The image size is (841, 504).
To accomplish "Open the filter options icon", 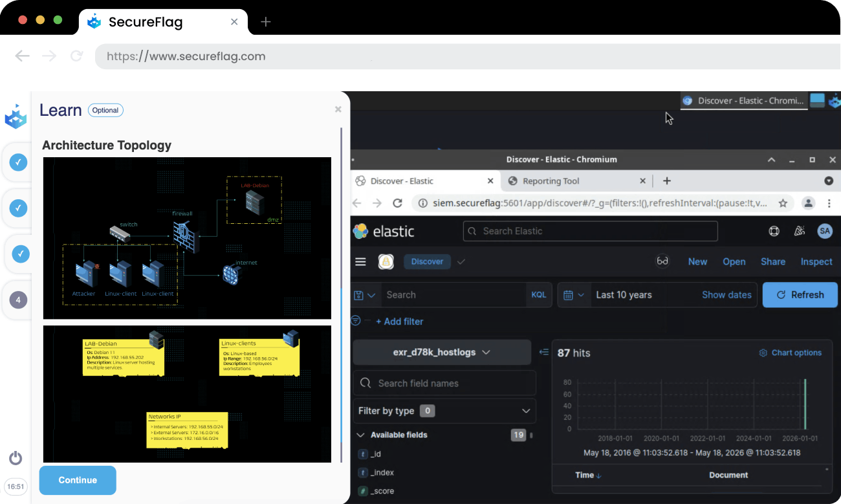I will (355, 321).
